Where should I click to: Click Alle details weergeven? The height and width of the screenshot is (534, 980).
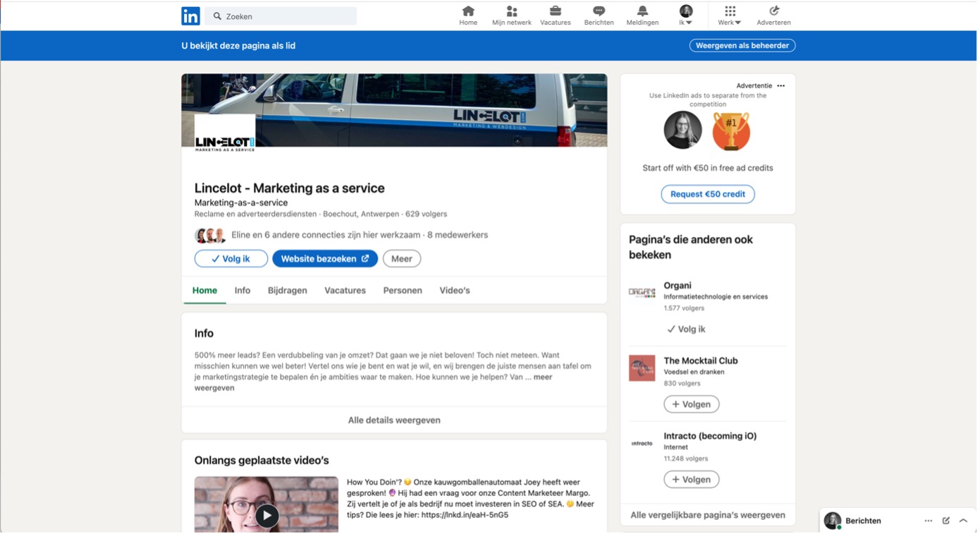click(394, 420)
